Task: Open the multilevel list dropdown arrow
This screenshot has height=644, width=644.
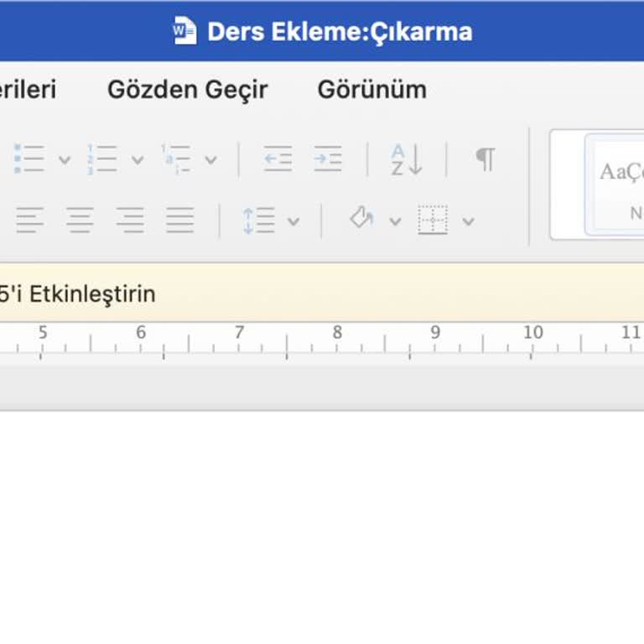Action: tap(210, 160)
